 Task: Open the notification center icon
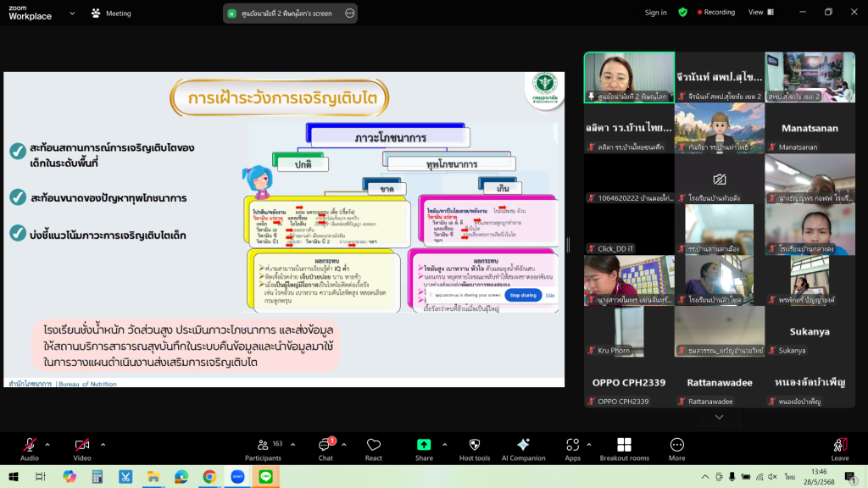(850, 476)
